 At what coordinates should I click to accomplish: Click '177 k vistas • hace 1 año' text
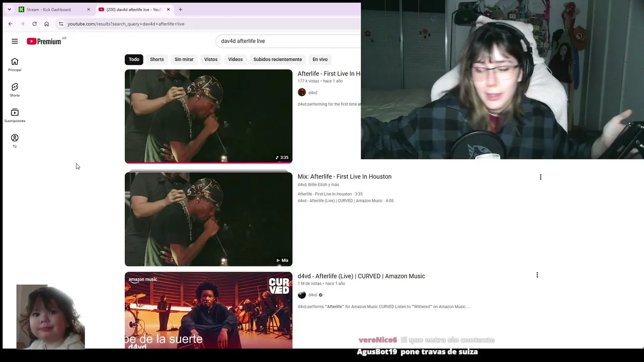320,81
